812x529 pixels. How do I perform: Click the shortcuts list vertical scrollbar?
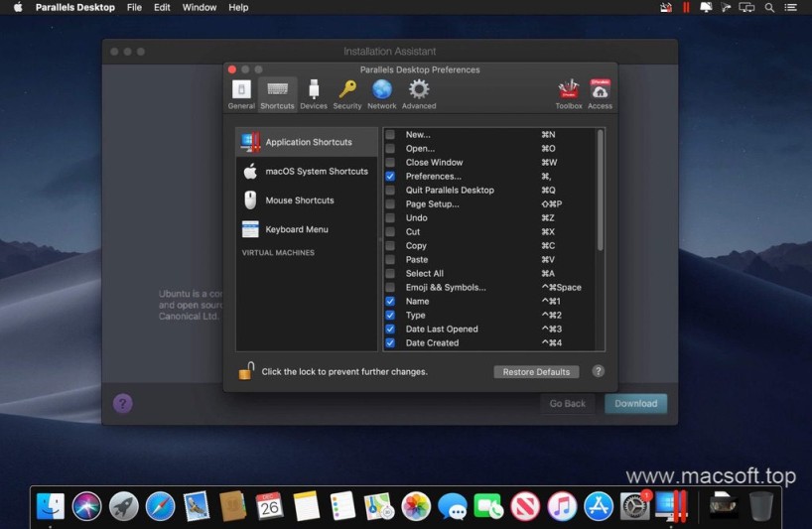coord(600,189)
